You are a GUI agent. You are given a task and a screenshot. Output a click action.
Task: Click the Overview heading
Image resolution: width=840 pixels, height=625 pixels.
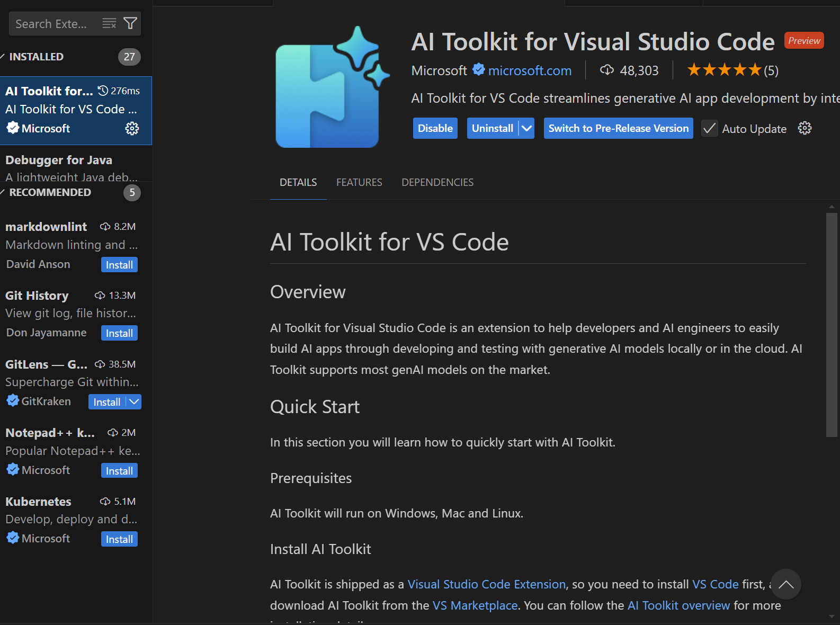(x=308, y=292)
